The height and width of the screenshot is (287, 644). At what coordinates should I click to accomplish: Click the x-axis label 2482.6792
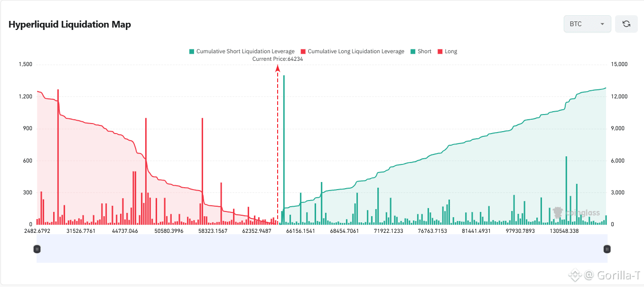(37, 231)
